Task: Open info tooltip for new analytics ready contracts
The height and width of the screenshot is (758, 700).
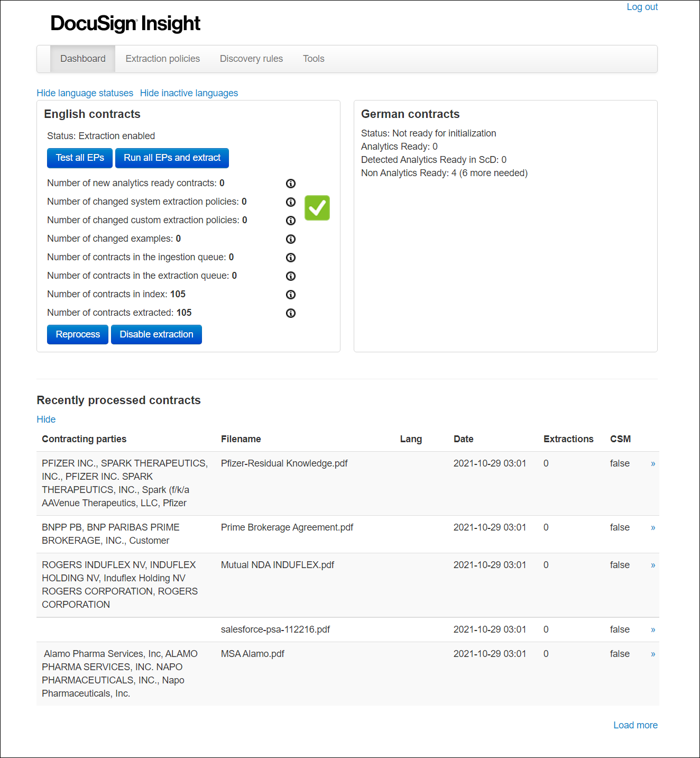Action: [x=291, y=184]
